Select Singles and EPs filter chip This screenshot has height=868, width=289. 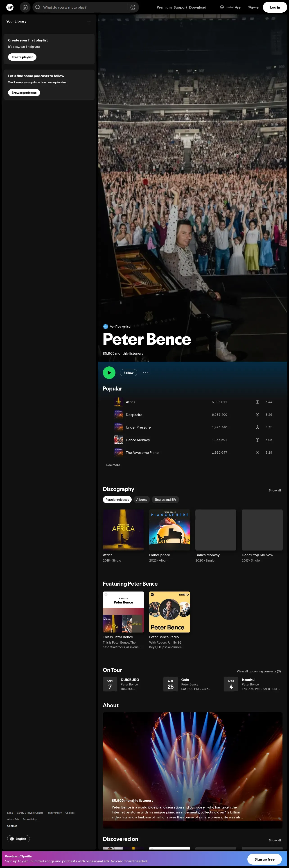coord(165,499)
